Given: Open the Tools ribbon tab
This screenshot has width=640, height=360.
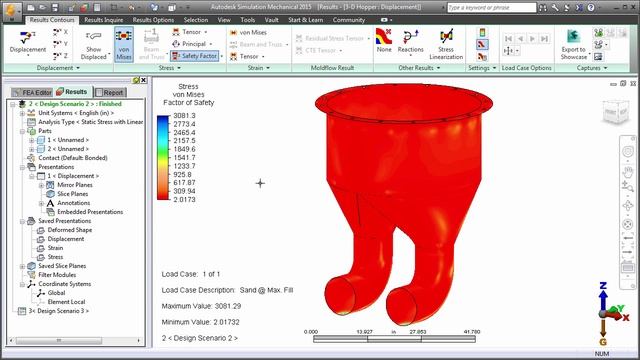Looking at the screenshot, I should coord(247,20).
